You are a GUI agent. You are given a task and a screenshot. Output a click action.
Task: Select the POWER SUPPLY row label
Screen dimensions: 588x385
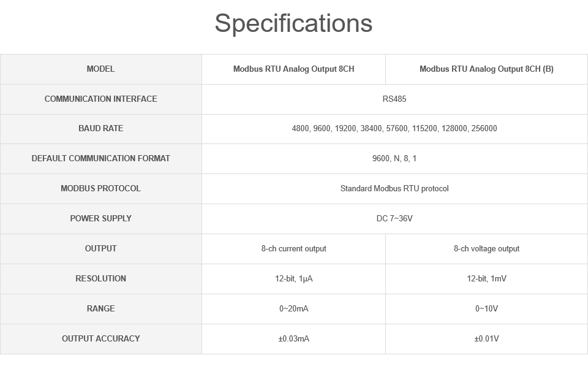100,218
